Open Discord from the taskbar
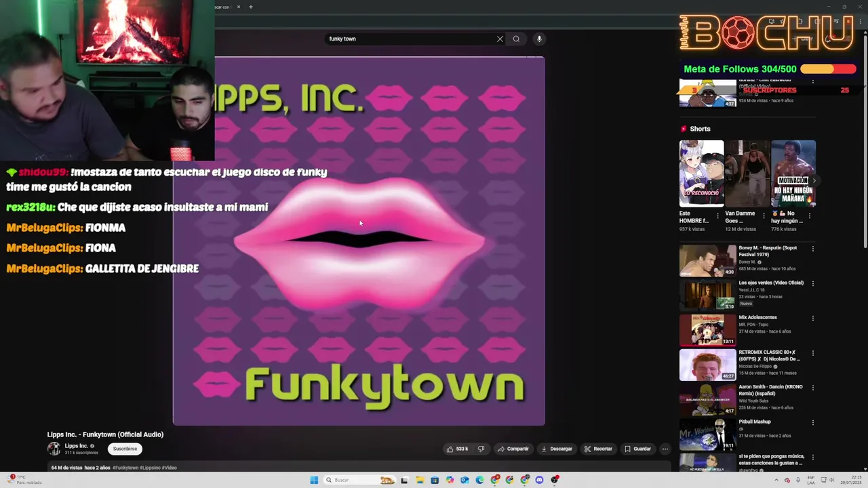Image resolution: width=868 pixels, height=488 pixels. click(539, 480)
